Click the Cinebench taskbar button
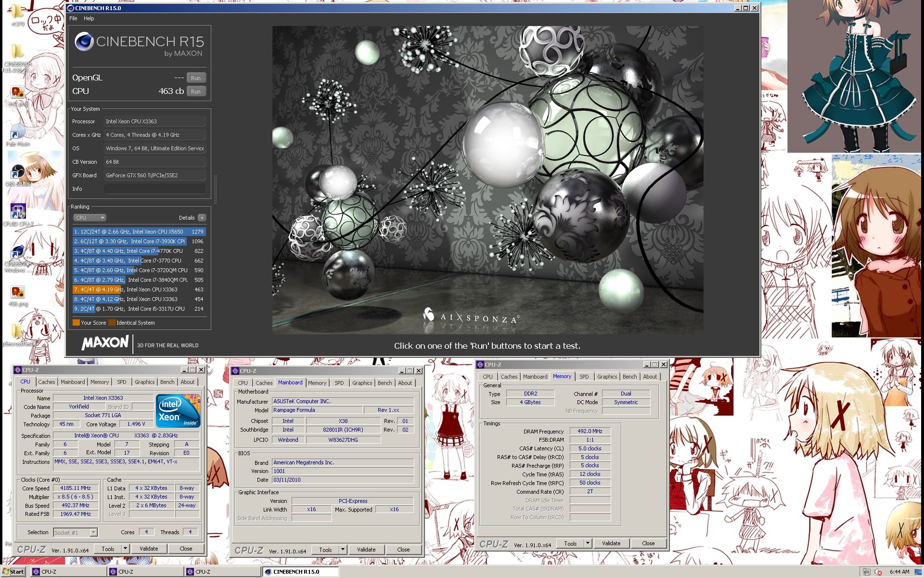Image resolution: width=924 pixels, height=578 pixels. 300,572
